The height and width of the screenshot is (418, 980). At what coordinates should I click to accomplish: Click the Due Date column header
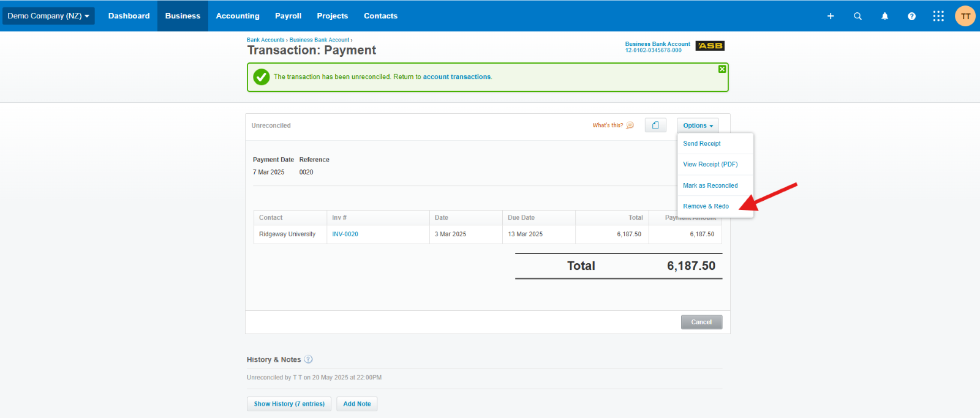(521, 217)
